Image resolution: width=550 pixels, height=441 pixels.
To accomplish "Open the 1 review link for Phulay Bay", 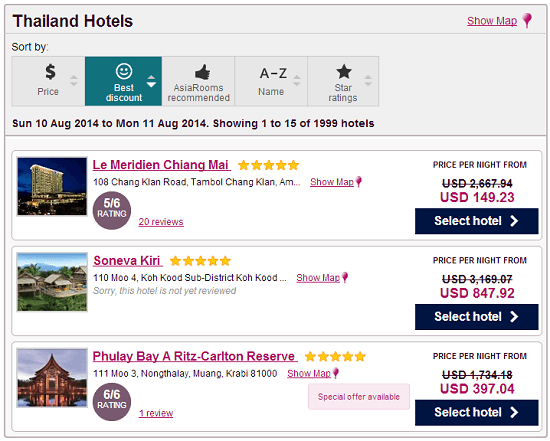I will [x=156, y=413].
